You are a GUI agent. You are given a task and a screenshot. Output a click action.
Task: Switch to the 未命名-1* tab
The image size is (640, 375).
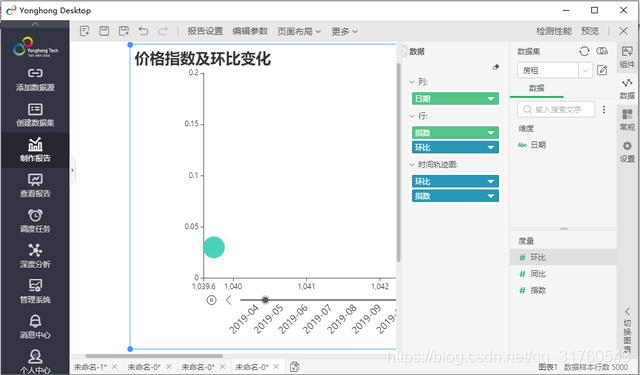tap(90, 367)
